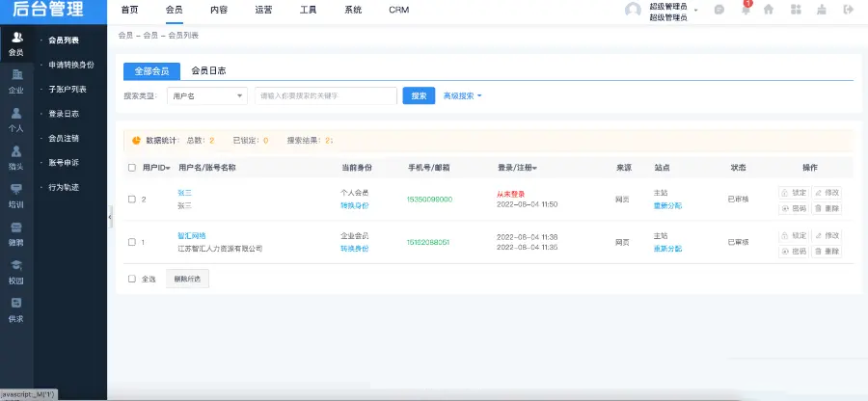
Task: Expand the 高级搜索 advanced search options
Action: point(462,95)
